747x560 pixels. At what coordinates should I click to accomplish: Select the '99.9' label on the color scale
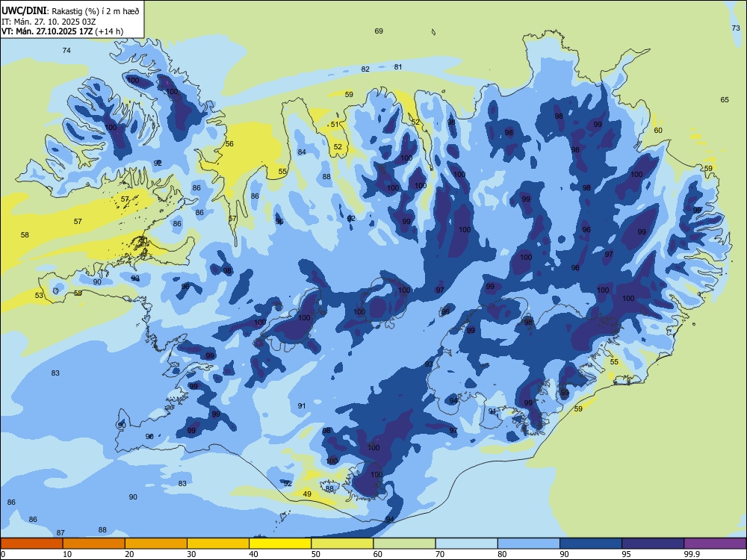pos(692,554)
